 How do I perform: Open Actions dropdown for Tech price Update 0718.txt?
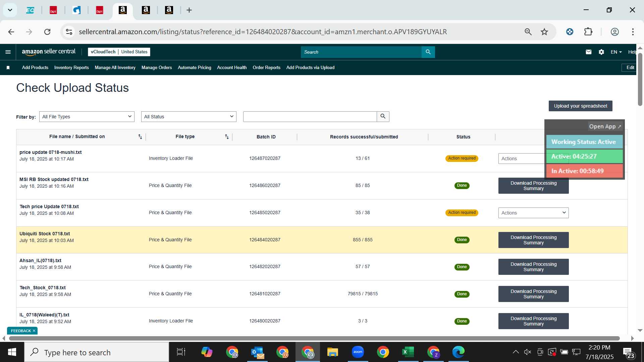[x=534, y=213]
